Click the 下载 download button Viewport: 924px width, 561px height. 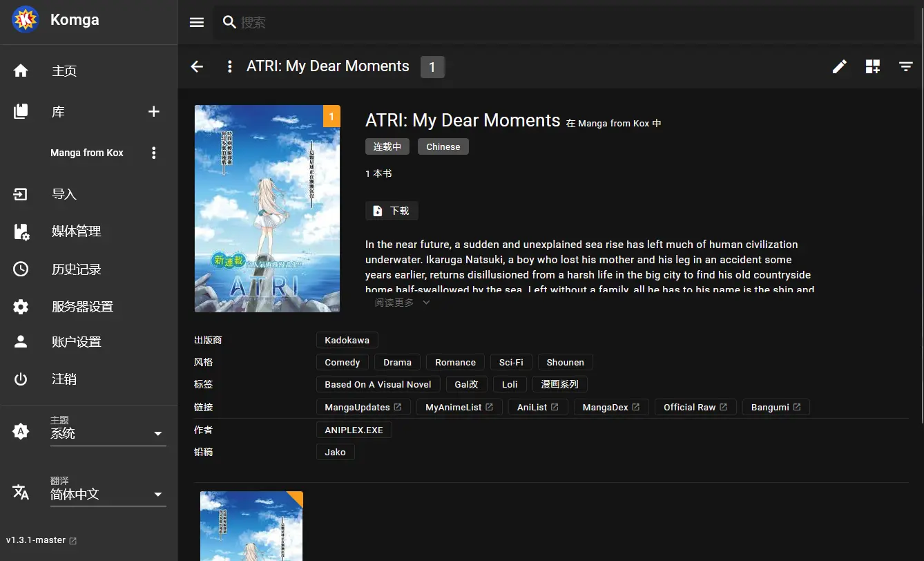[x=392, y=211]
